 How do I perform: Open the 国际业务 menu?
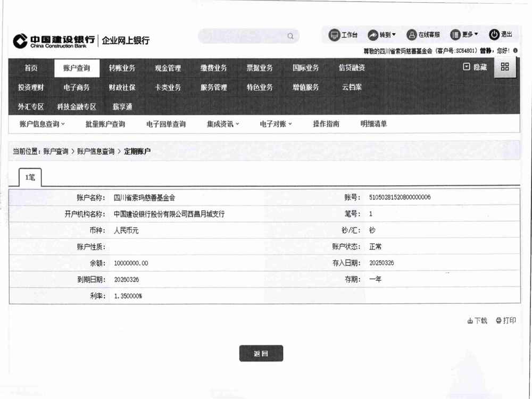(306, 68)
